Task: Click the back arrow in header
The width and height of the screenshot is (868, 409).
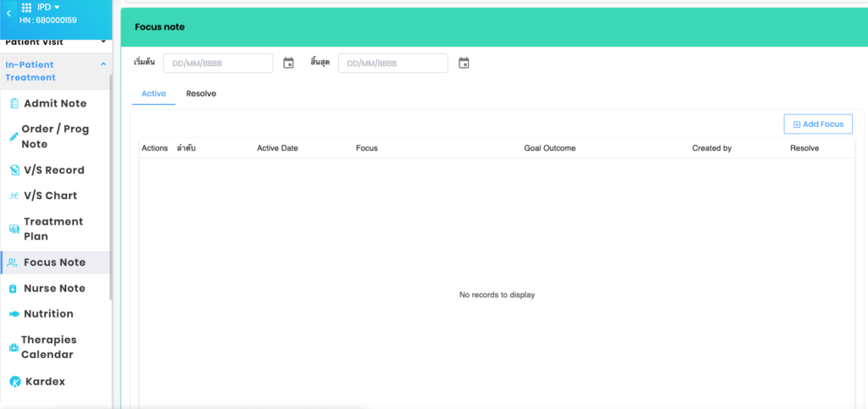Action: (x=8, y=13)
